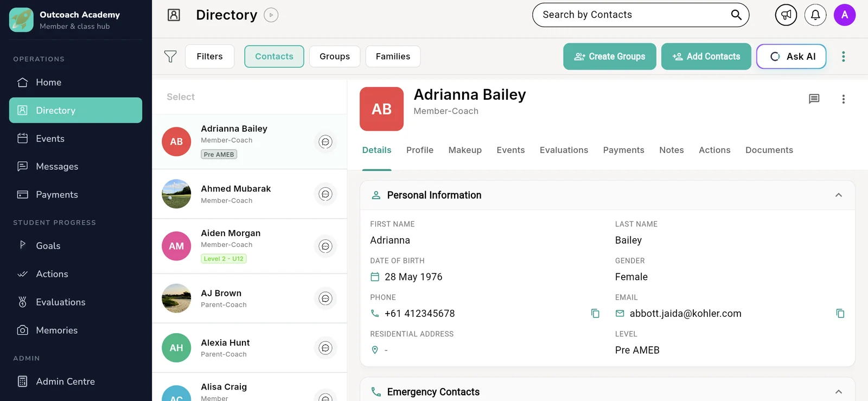Collapse the Personal Information section

coord(839,195)
